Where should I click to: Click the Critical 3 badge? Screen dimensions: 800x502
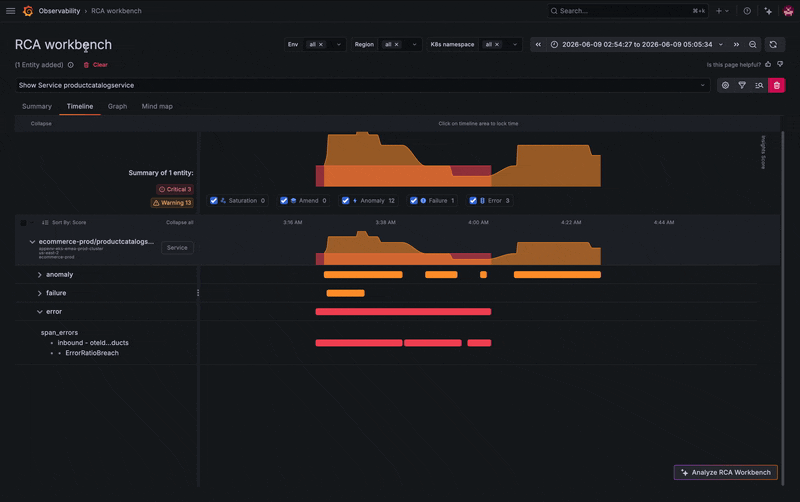click(x=175, y=189)
